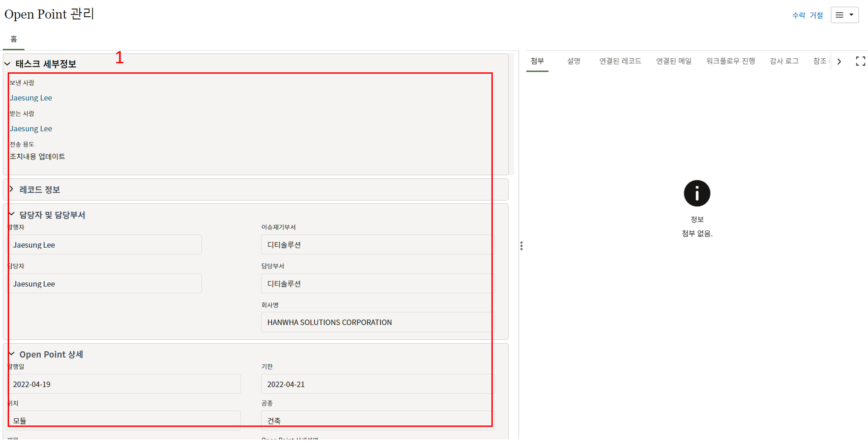Click the 수락 accept link
This screenshot has height=443, width=868.
[x=798, y=15]
